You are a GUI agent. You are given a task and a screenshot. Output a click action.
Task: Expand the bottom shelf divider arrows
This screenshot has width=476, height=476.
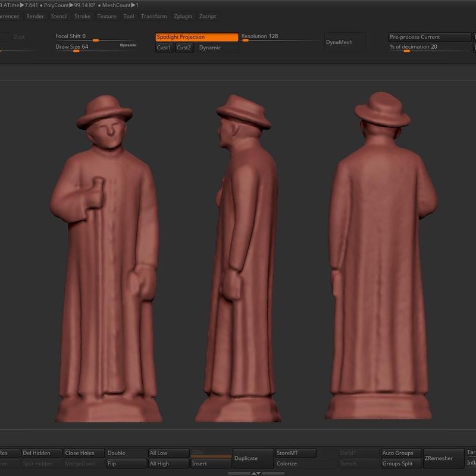[256, 473]
